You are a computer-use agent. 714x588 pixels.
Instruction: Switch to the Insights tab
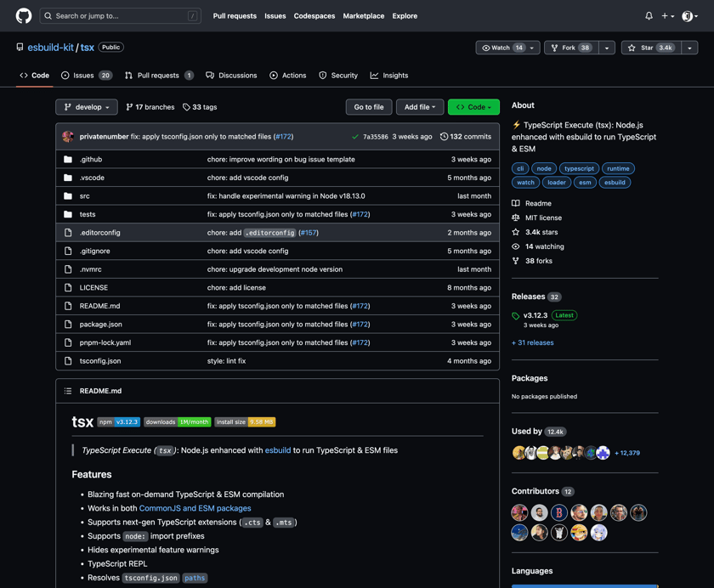click(389, 76)
